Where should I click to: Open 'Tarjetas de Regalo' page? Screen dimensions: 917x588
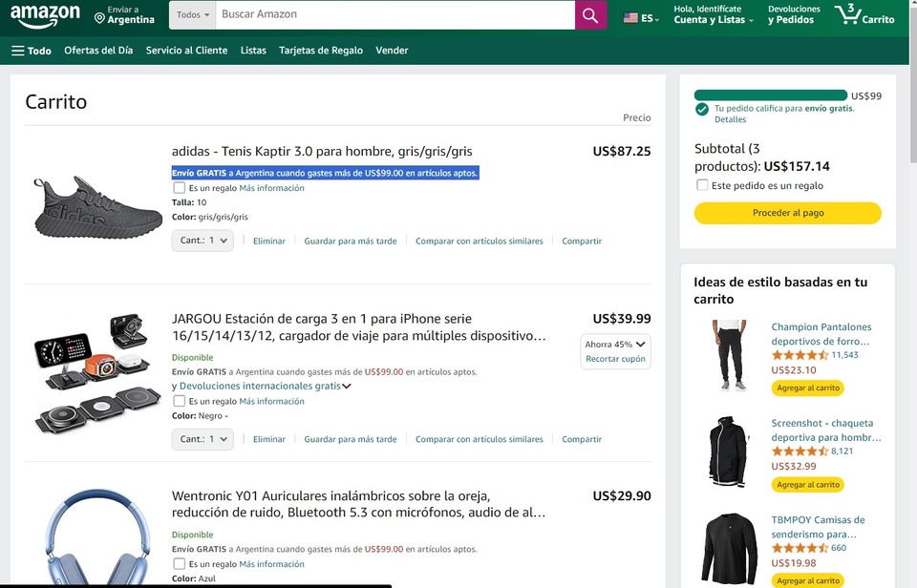tap(321, 51)
